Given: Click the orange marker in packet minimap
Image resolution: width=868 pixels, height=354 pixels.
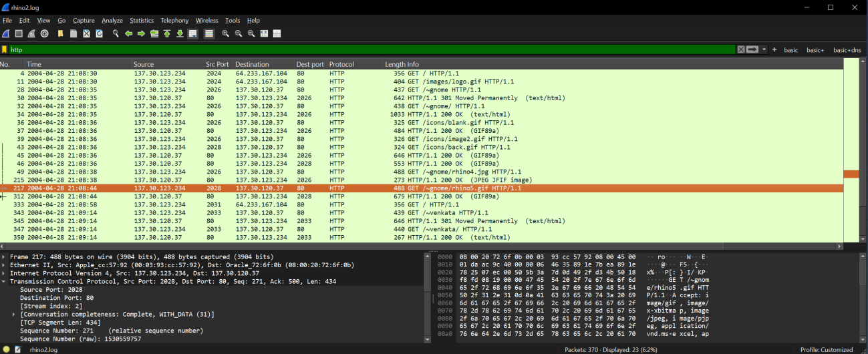Looking at the screenshot, I should [x=851, y=174].
